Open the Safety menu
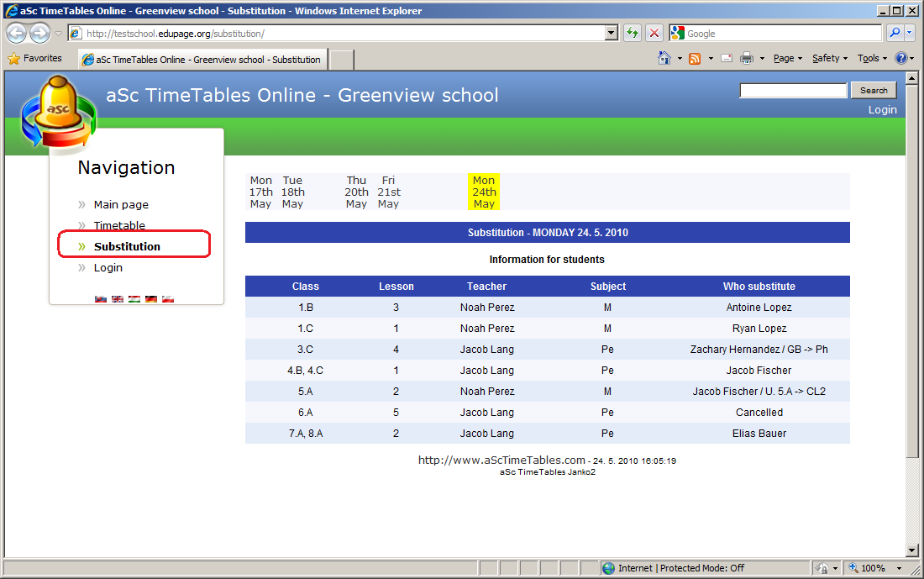 click(830, 58)
